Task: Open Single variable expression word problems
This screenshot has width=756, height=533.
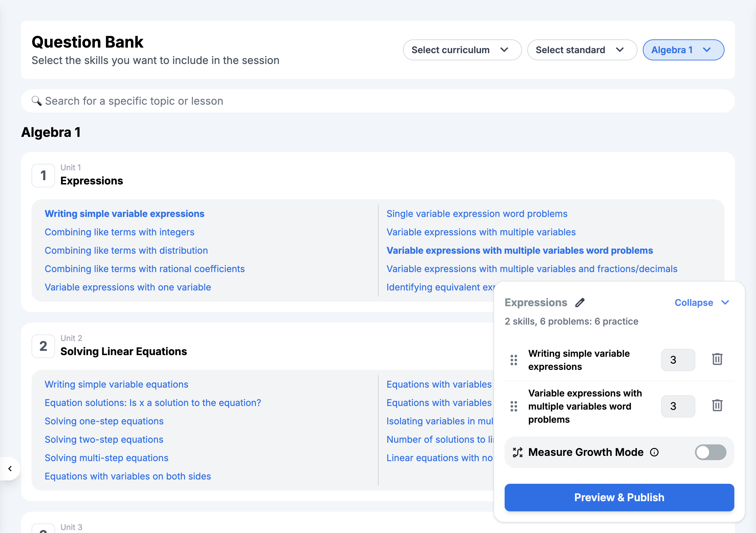Action: pyautogui.click(x=476, y=213)
